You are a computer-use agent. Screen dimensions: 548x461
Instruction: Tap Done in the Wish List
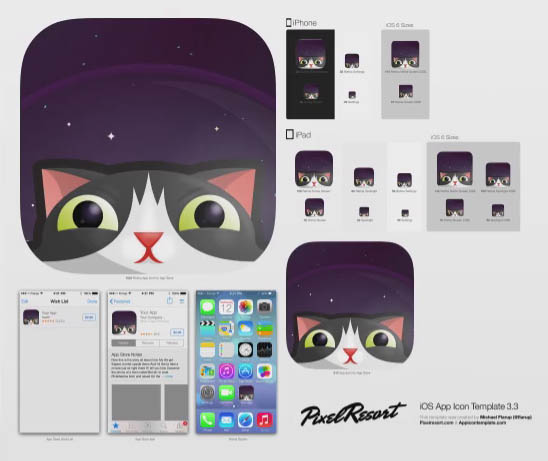[92, 301]
